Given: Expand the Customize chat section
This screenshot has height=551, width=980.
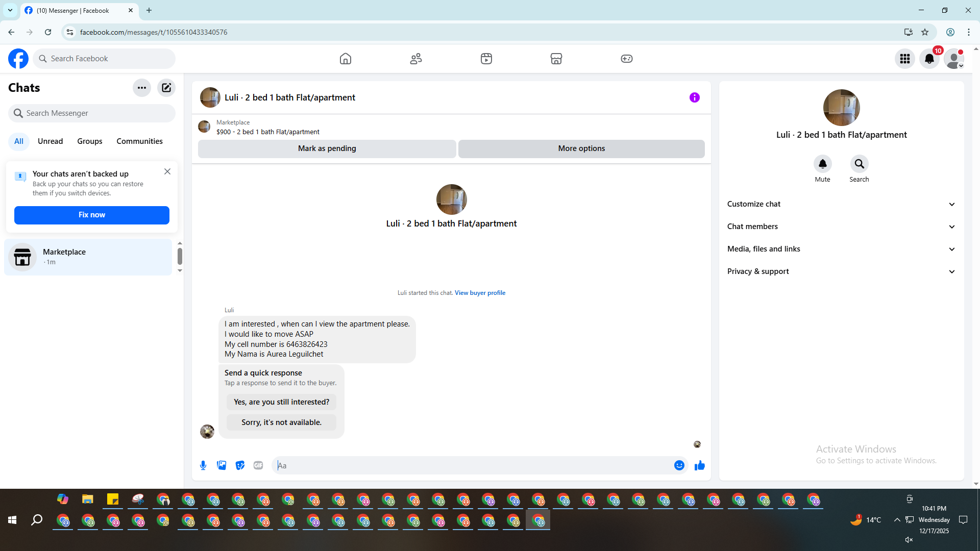Looking at the screenshot, I should pyautogui.click(x=841, y=204).
